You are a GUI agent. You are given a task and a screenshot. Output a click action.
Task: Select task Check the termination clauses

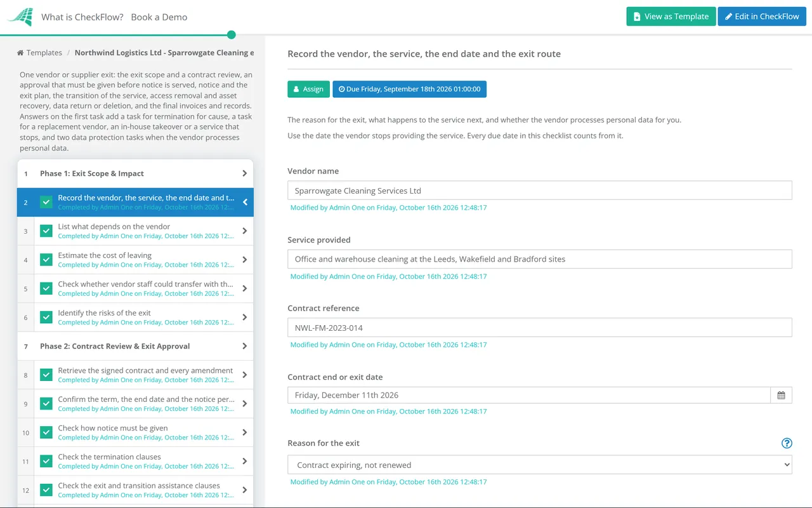pyautogui.click(x=135, y=461)
